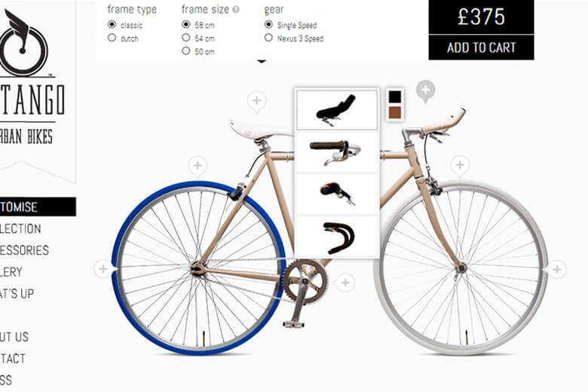
Task: Open the plus marker beside the crankset
Action: coord(346,283)
